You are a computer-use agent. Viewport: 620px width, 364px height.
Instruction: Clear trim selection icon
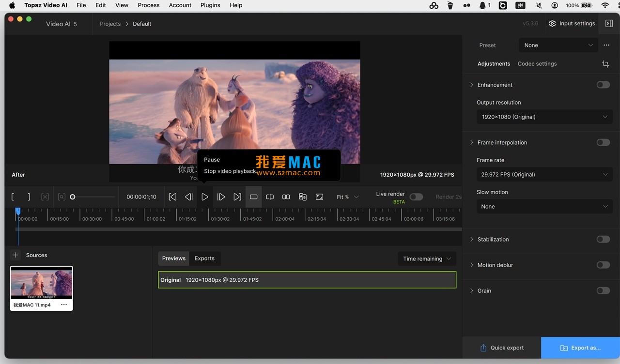[45, 197]
